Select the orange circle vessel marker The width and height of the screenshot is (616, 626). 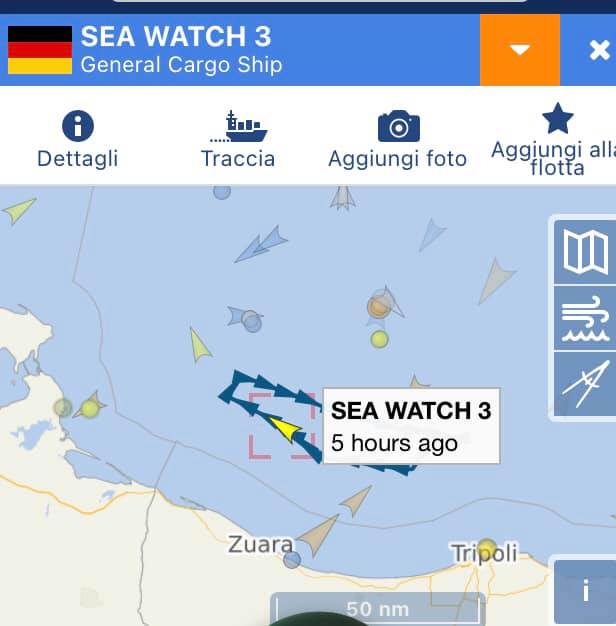[x=379, y=307]
